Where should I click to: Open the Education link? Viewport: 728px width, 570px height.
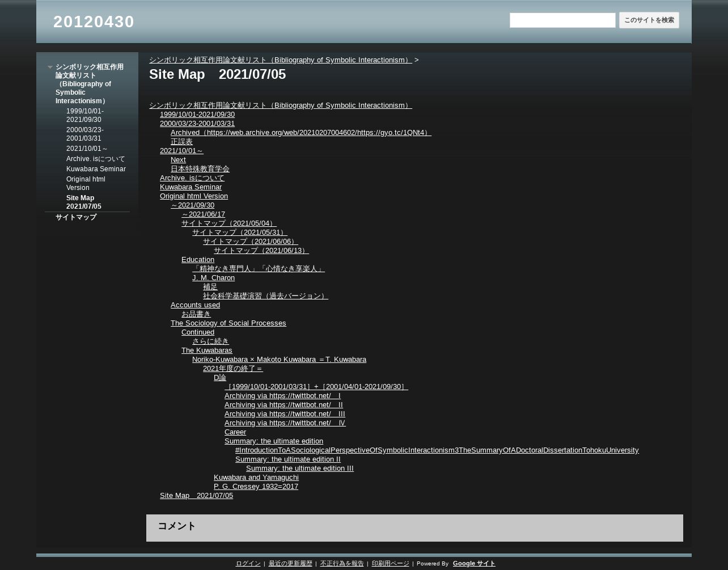point(198,259)
